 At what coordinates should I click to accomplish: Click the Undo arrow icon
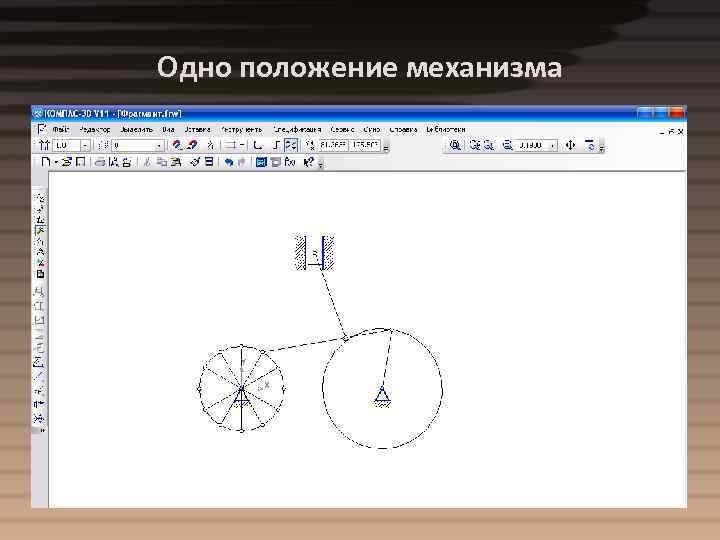pyautogui.click(x=229, y=162)
